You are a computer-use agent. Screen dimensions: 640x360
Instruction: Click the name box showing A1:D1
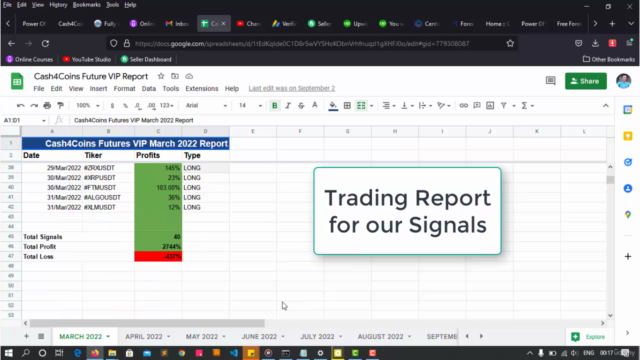(24, 120)
